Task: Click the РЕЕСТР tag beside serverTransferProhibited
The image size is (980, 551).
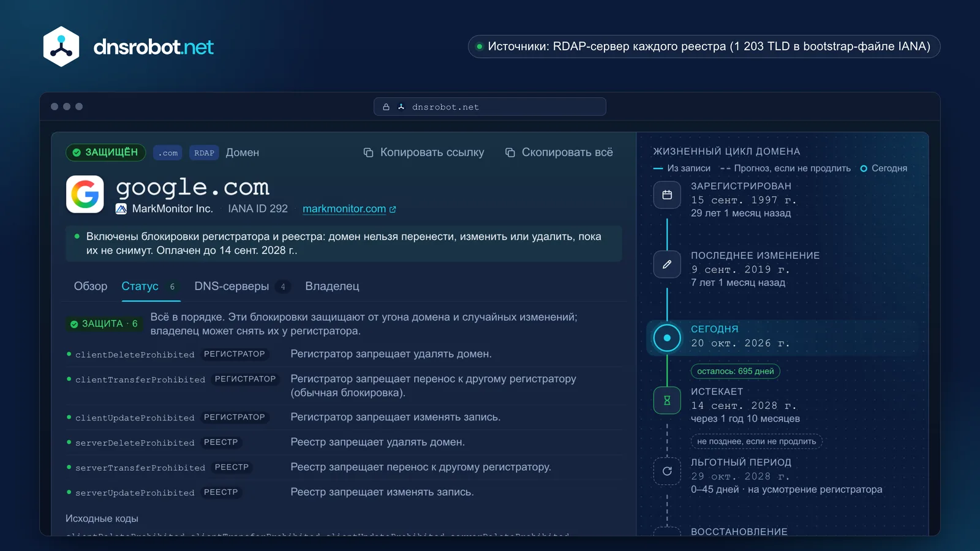Action: (x=232, y=467)
